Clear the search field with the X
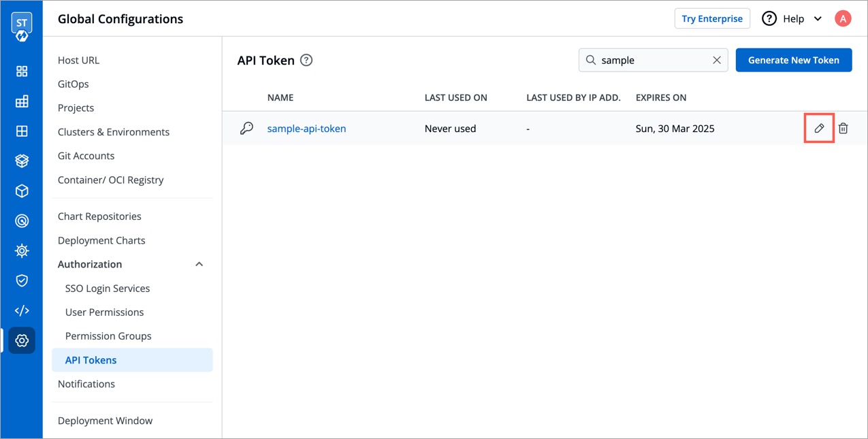 click(x=717, y=60)
